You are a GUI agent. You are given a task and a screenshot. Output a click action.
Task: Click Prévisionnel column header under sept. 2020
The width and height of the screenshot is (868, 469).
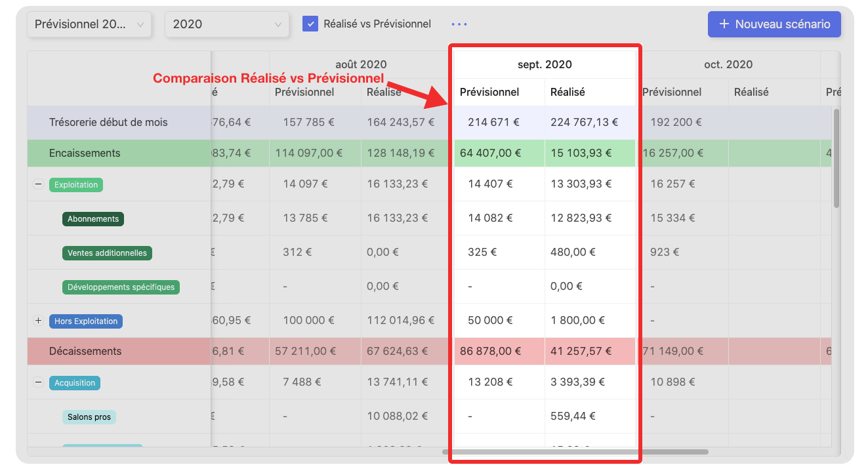coord(489,92)
